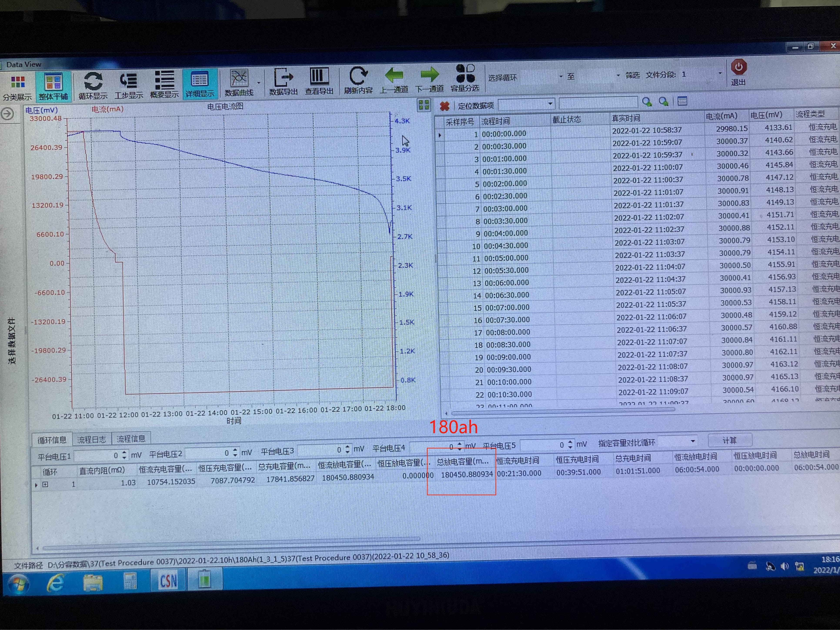Image resolution: width=840 pixels, height=630 pixels.
Task: Click the 直流内阻(mΩ) column header
Action: pos(102,470)
